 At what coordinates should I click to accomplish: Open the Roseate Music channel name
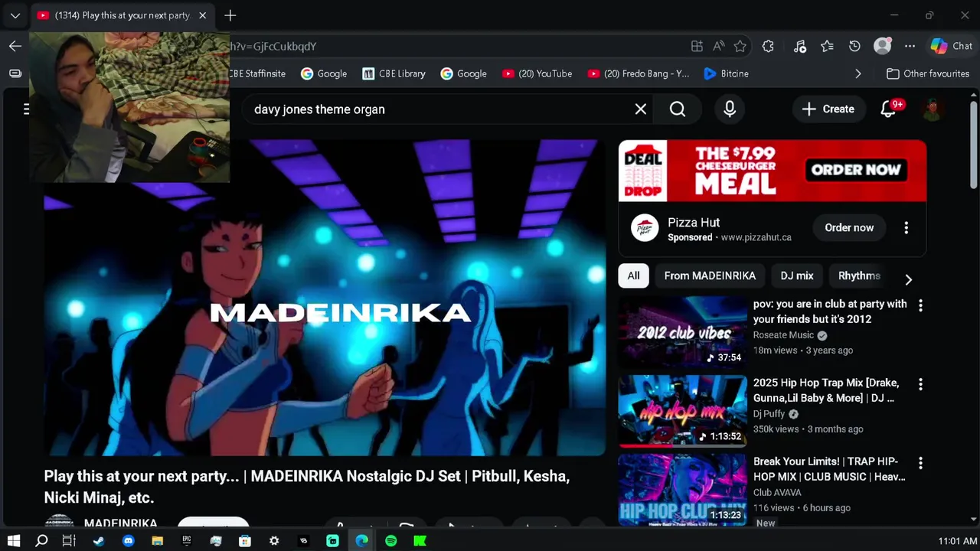(783, 335)
